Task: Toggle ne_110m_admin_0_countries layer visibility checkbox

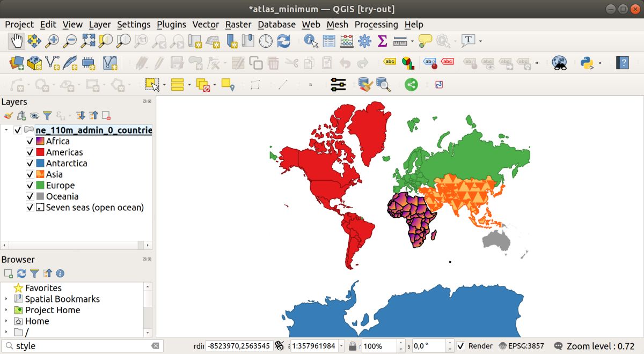Action: [18, 130]
